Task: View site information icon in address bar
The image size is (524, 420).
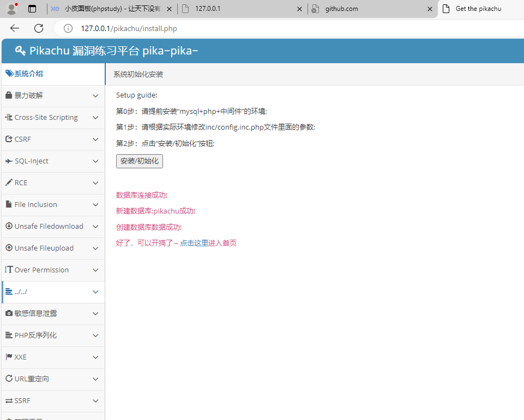Action: 68,28
